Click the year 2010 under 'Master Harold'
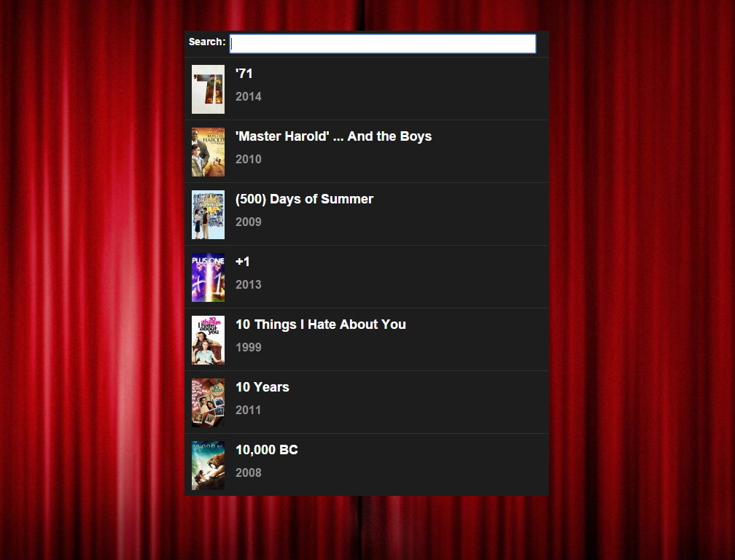The width and height of the screenshot is (735, 560). click(x=249, y=160)
